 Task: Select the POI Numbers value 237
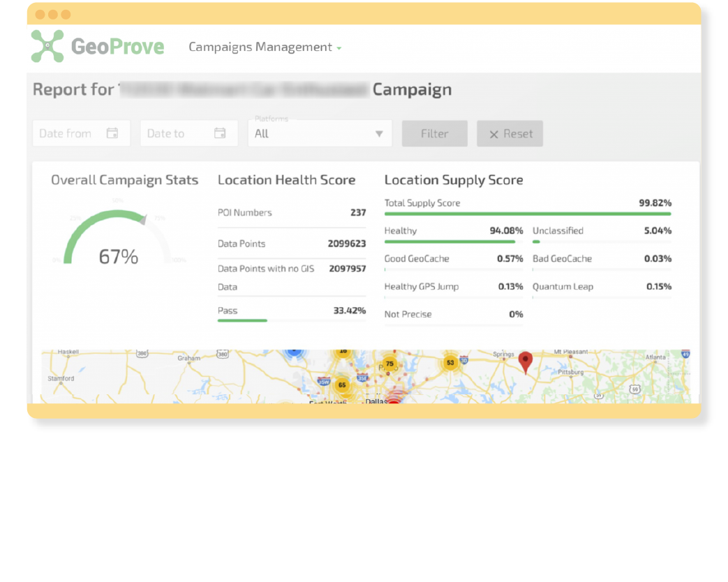coord(358,213)
